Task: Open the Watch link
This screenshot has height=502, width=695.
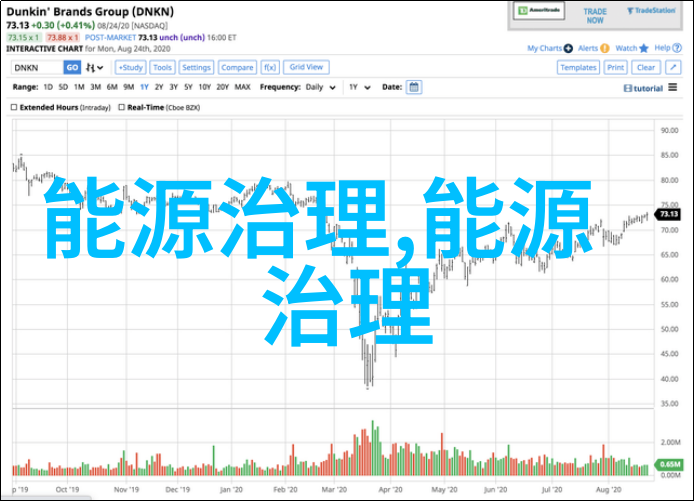Action: click(626, 48)
